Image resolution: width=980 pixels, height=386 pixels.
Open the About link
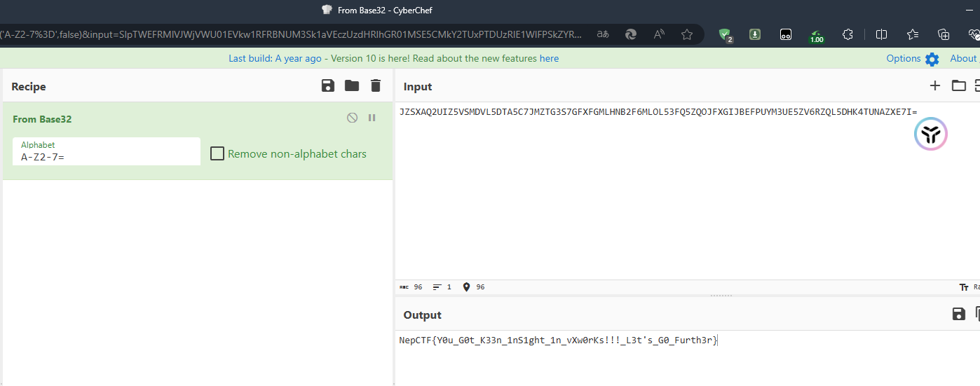963,58
